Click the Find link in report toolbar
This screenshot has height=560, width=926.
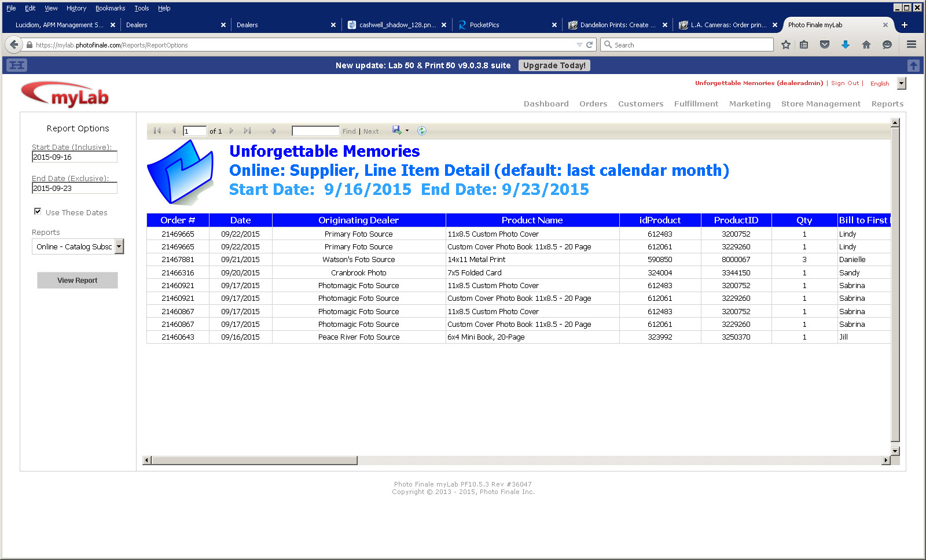349,131
